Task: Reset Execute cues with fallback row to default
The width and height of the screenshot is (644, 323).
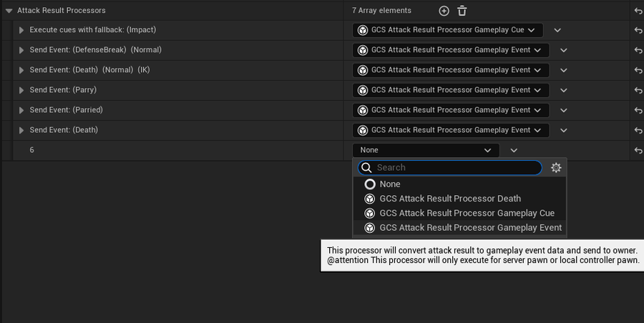Action: [638, 31]
